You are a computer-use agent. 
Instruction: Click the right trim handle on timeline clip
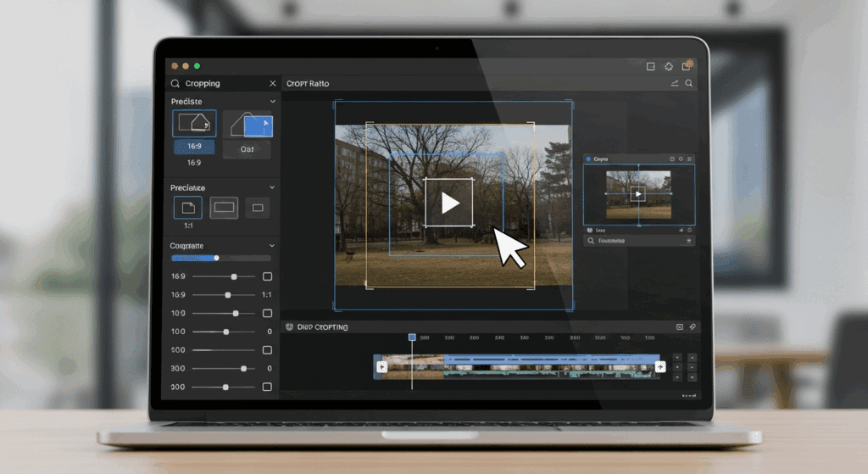pyautogui.click(x=659, y=366)
